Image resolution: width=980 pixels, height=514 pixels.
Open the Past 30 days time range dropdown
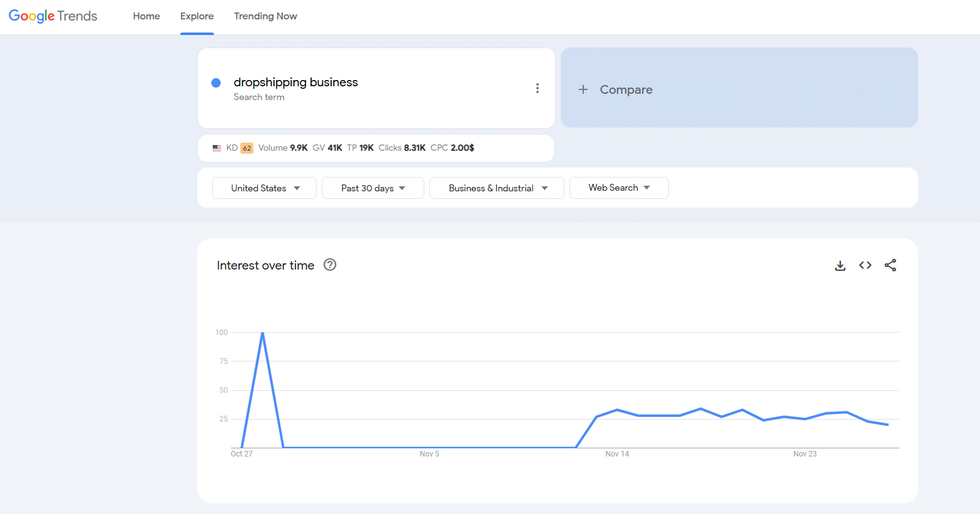(373, 188)
